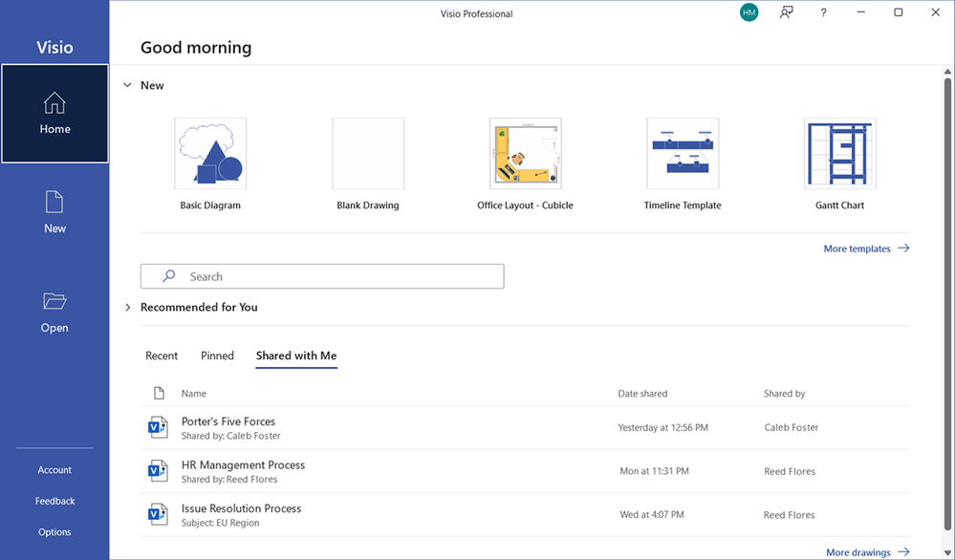Go to the Home sidebar item
The width and height of the screenshot is (955, 560).
pyautogui.click(x=54, y=114)
